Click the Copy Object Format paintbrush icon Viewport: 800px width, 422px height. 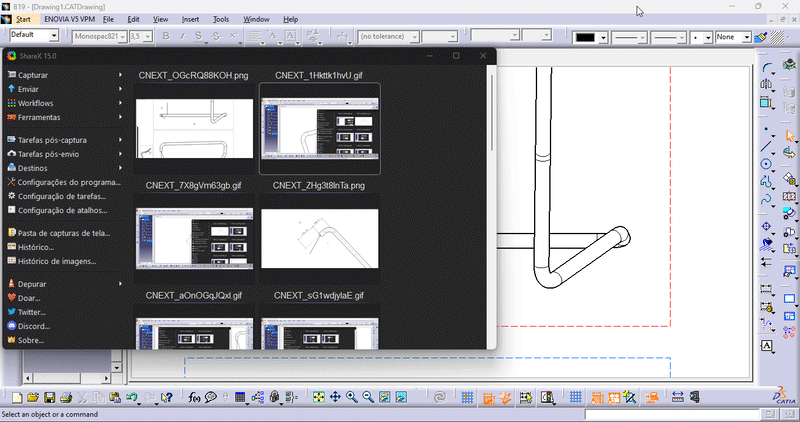pyautogui.click(x=761, y=37)
